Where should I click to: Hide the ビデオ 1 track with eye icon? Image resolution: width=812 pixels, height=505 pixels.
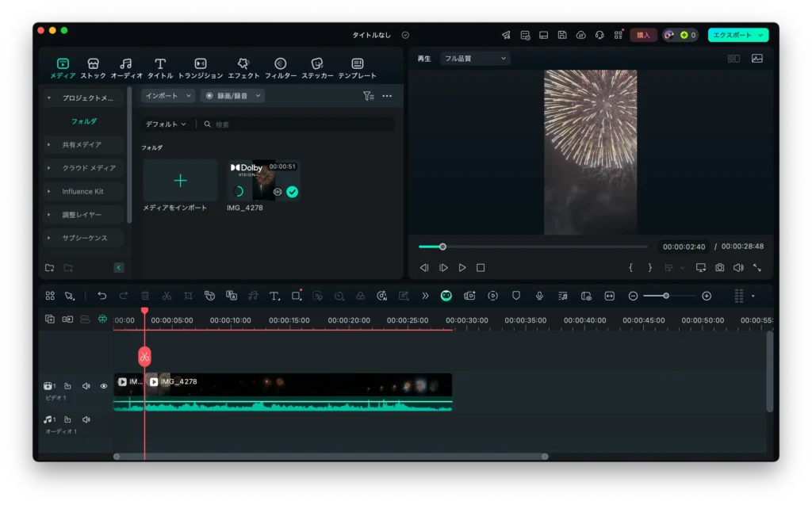[104, 386]
